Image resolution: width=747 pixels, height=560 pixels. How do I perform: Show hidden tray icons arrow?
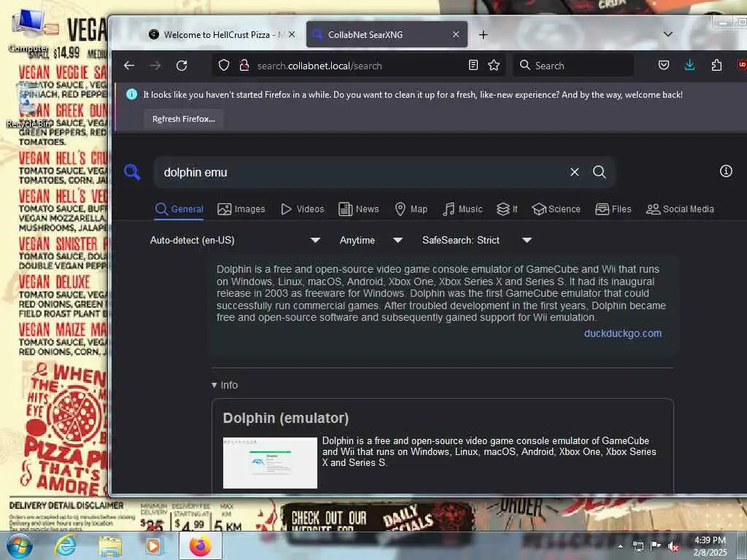click(620, 546)
